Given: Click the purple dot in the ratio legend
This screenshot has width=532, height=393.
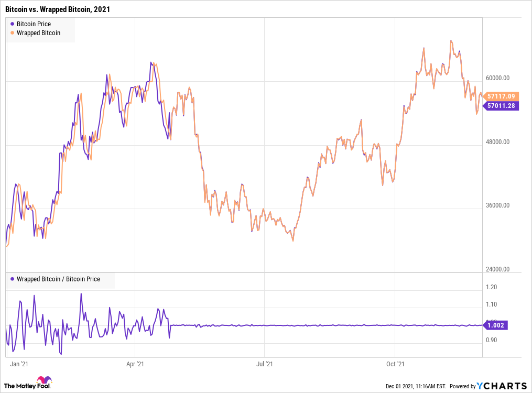Looking at the screenshot, I should tap(12, 279).
